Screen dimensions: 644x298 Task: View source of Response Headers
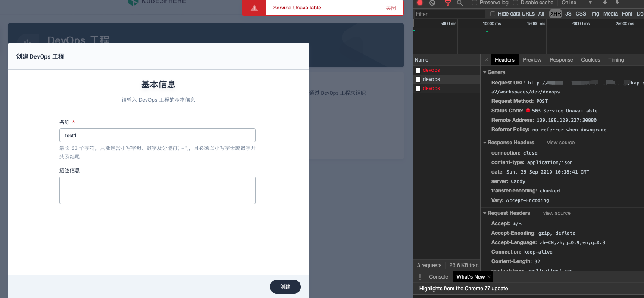pos(561,143)
